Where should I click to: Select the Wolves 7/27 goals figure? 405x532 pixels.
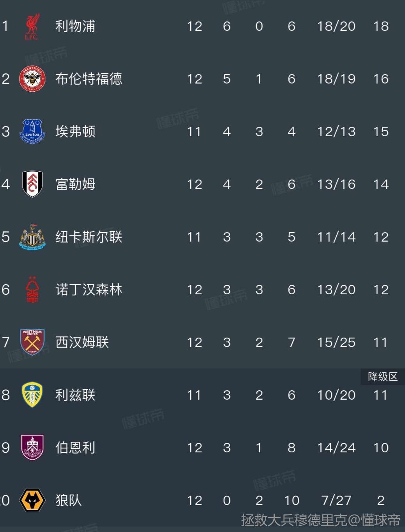336,500
